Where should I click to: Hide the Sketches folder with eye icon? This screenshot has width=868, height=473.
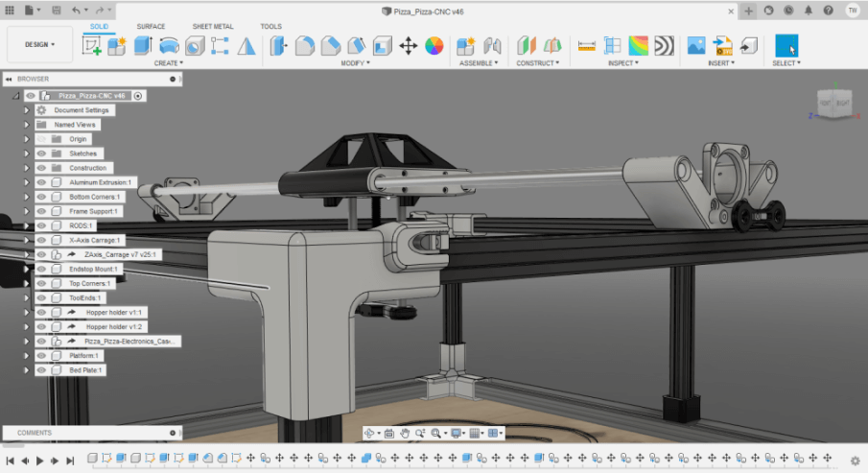(x=41, y=154)
